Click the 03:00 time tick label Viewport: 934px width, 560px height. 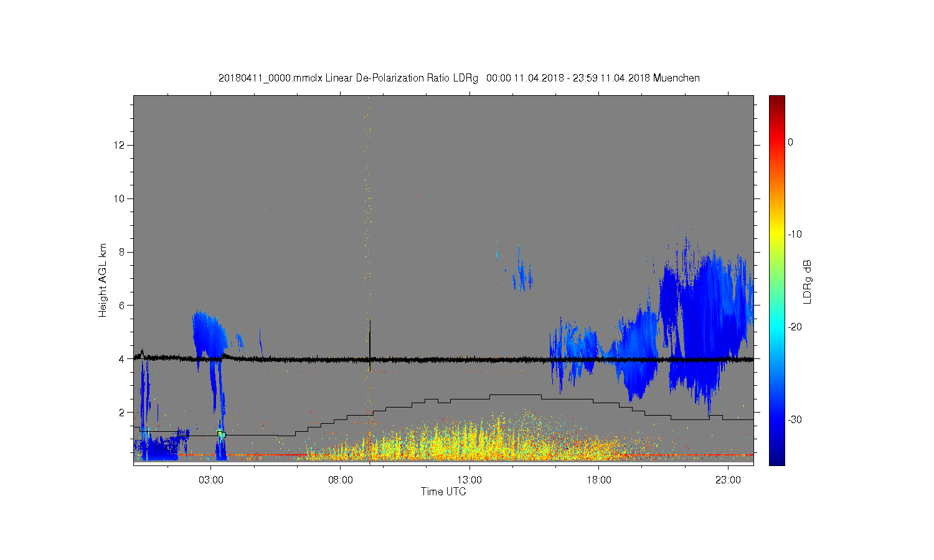pyautogui.click(x=211, y=480)
